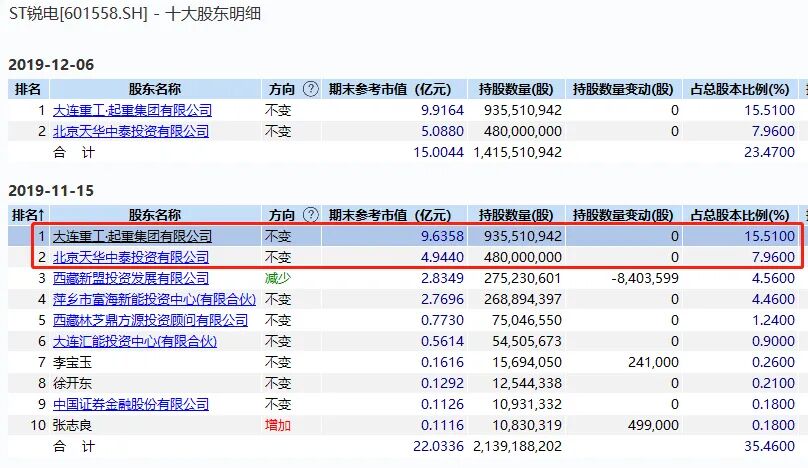Open 大连重工·起重集团有限公司 link in 2019-11-15 table
This screenshot has width=808, height=468.
coord(132,236)
